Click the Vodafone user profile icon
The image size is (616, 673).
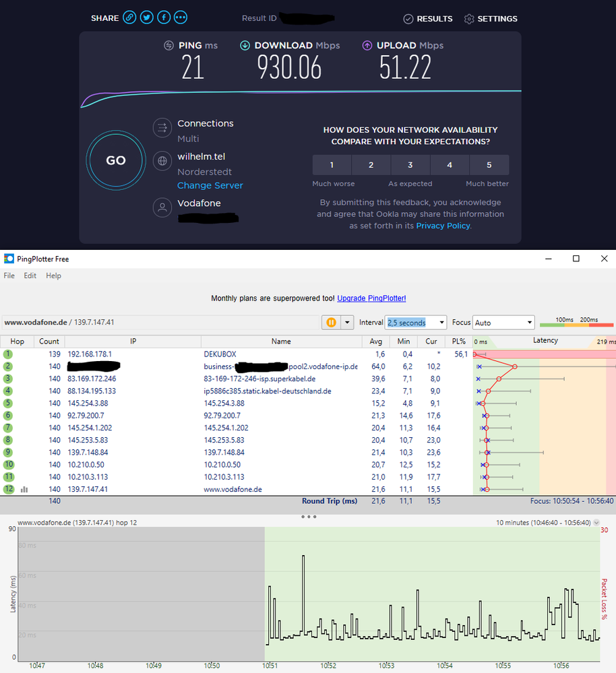click(162, 207)
